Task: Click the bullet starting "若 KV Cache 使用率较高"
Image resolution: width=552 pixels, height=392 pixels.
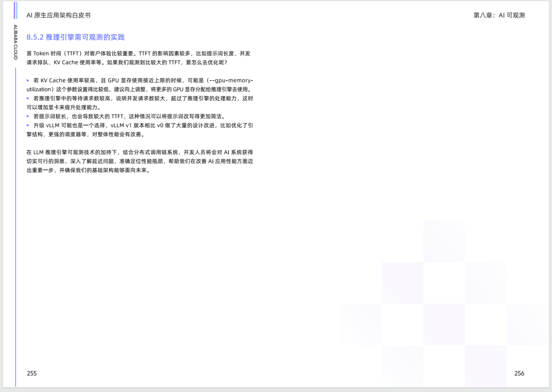Action: tap(140, 85)
